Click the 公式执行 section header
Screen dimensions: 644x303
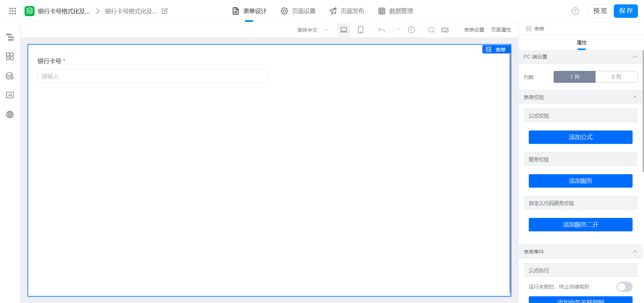pos(581,270)
